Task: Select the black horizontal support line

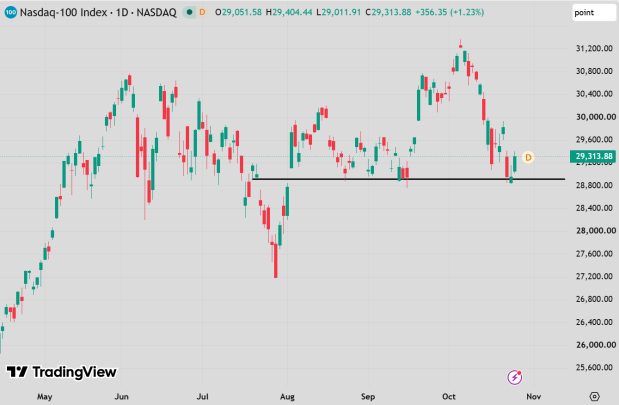Action: [409, 179]
